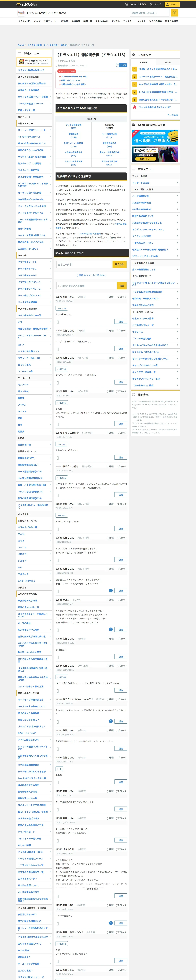The height and width of the screenshot is (980, 196).
Task: Click the Dragon Quest XI title logo
Action: tap(21, 13)
